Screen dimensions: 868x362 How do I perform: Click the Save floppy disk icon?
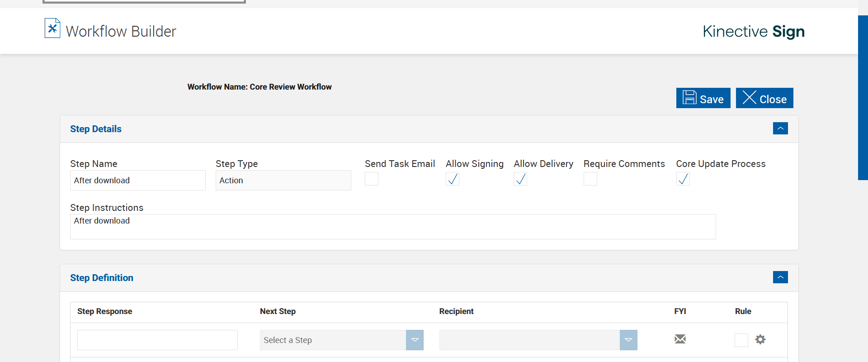pos(689,98)
